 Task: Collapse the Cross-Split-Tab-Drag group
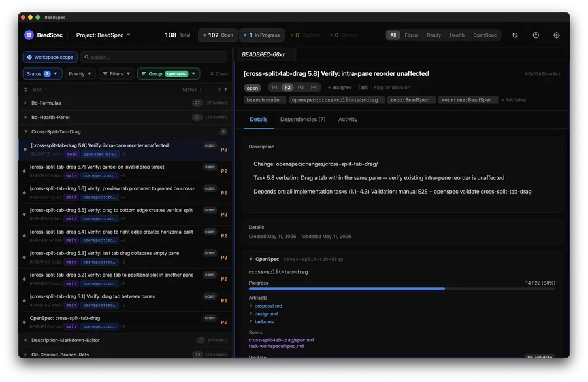25,132
